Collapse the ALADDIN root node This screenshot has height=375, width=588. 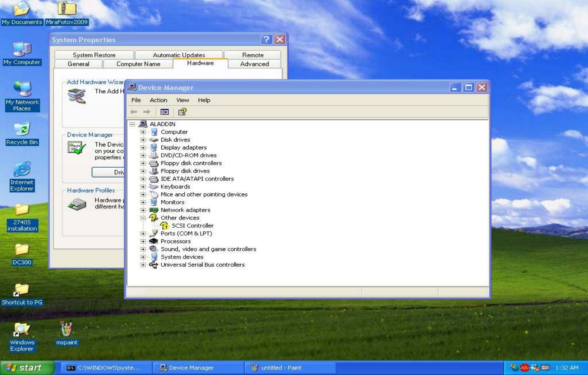[132, 124]
